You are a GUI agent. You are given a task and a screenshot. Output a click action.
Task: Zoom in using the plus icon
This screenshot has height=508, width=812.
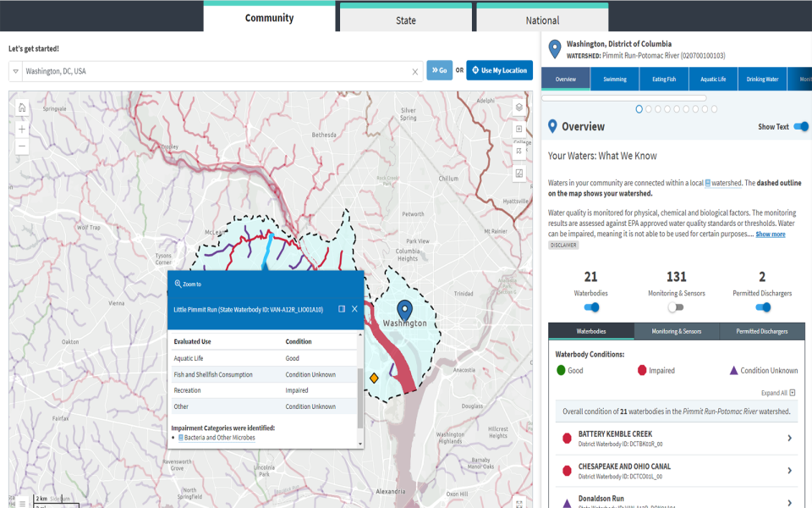pos(21,130)
